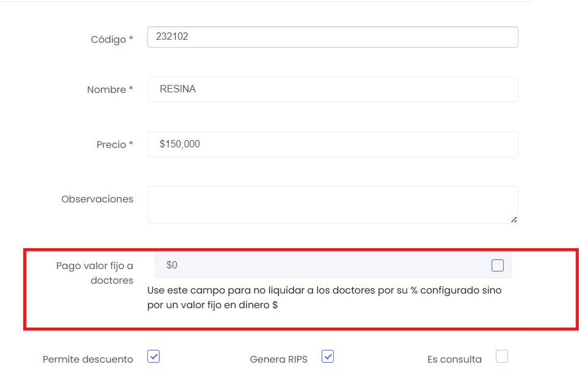The width and height of the screenshot is (579, 392).
Task: Click the Código label text
Action: click(x=108, y=39)
